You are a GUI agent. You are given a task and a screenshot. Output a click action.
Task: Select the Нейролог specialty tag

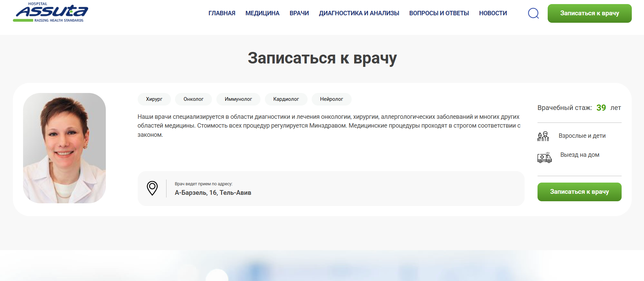tap(332, 99)
